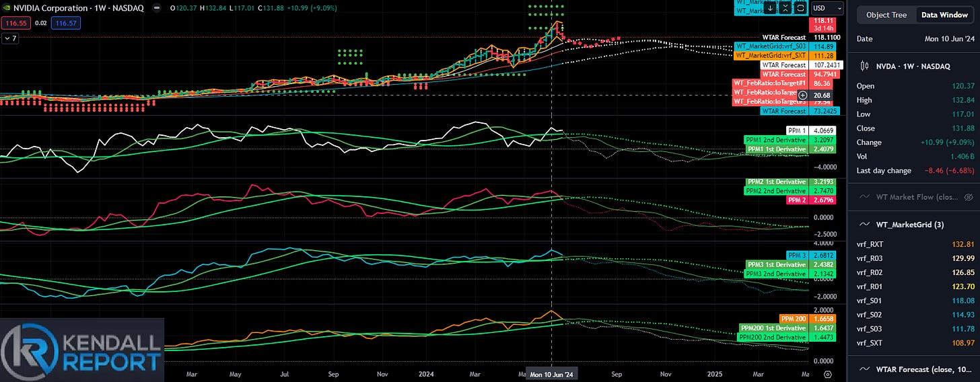This screenshot has width=980, height=382.
Task: Click the Last day change −8.46 row
Action: pos(915,171)
